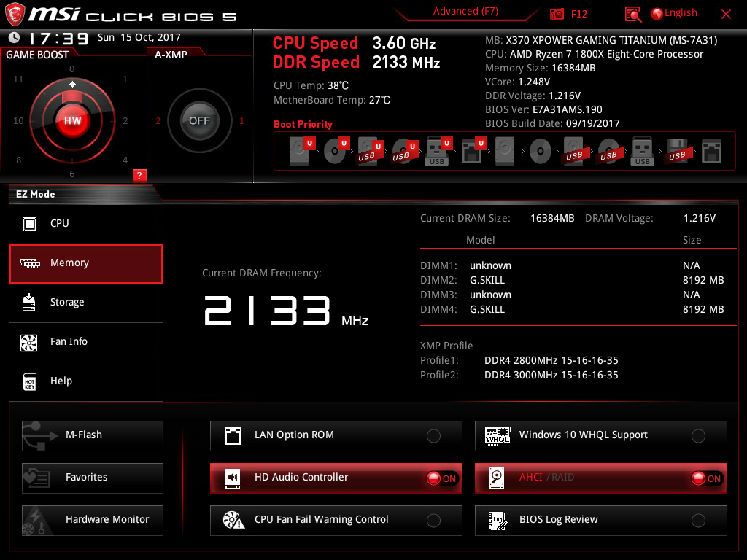Open the CPU tab in EZ Mode
The image size is (747, 560).
(86, 224)
